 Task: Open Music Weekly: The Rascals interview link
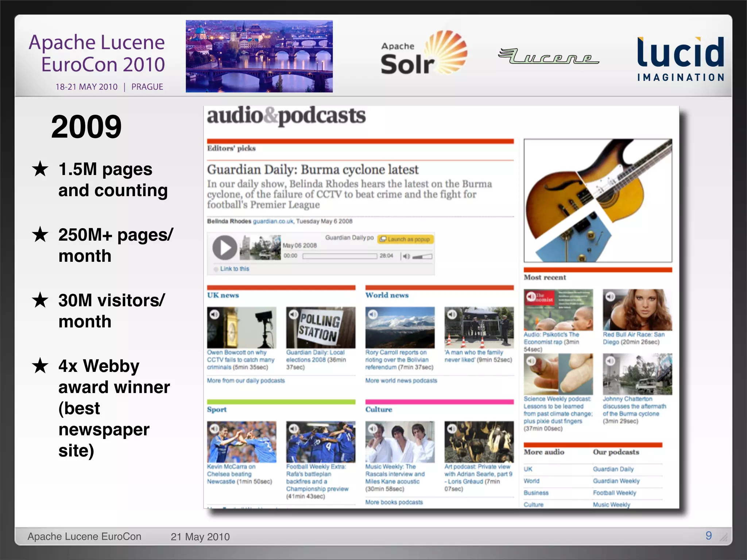(x=395, y=478)
